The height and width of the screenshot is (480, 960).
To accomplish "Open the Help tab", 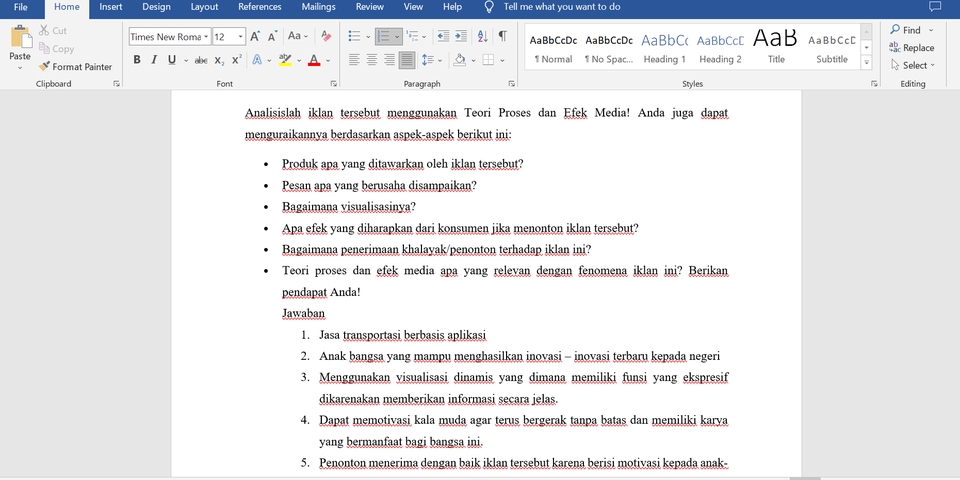I will click(x=452, y=7).
